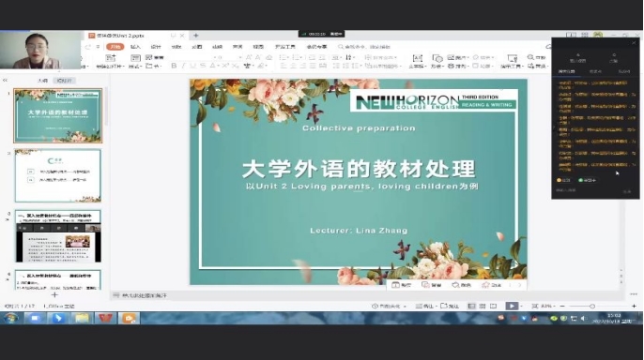The height and width of the screenshot is (360, 644).
Task: Switch to Outline tab in slide panel
Action: coord(43,81)
